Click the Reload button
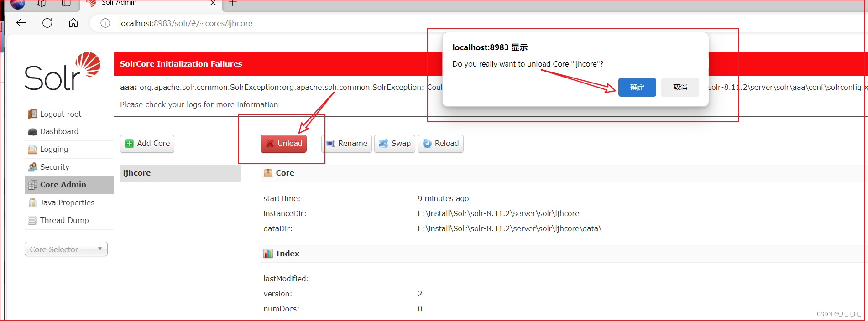Image resolution: width=868 pixels, height=321 pixels. pyautogui.click(x=440, y=144)
